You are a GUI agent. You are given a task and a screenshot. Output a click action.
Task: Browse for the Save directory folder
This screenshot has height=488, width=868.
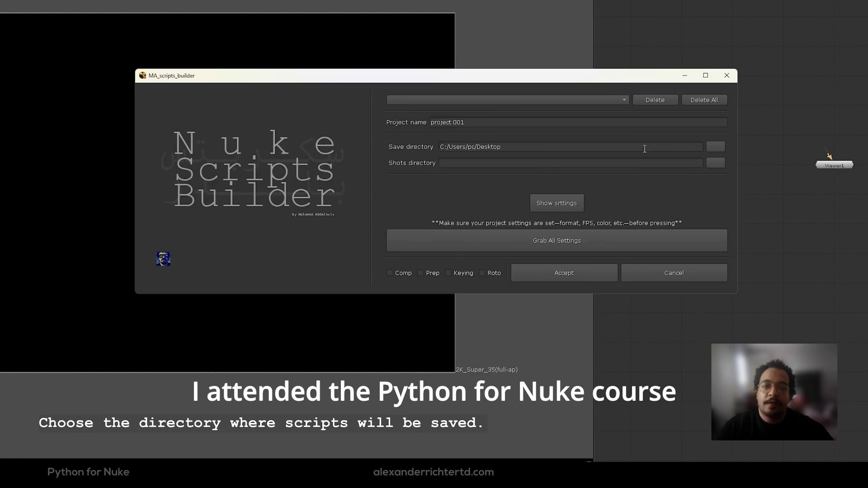coord(715,146)
